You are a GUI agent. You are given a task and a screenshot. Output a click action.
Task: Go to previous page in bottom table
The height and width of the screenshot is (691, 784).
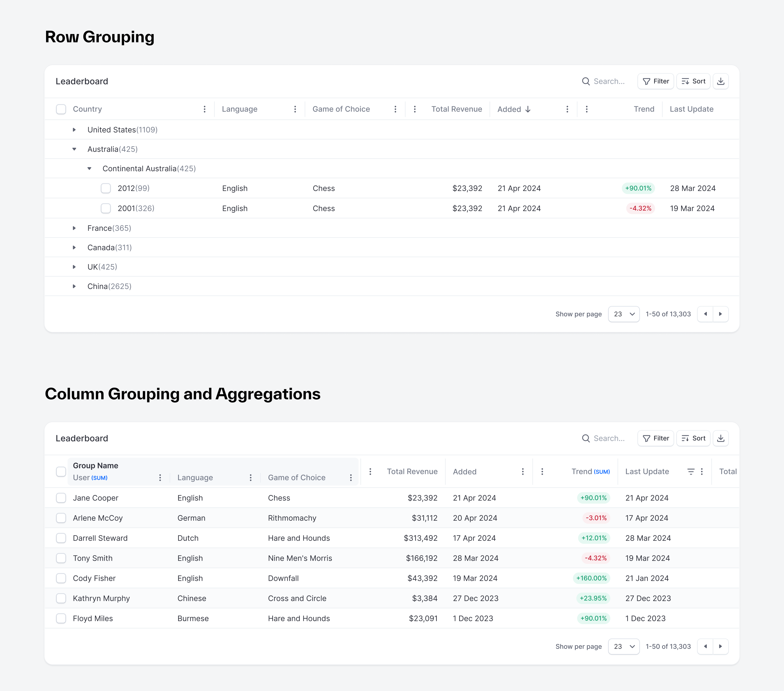(705, 646)
